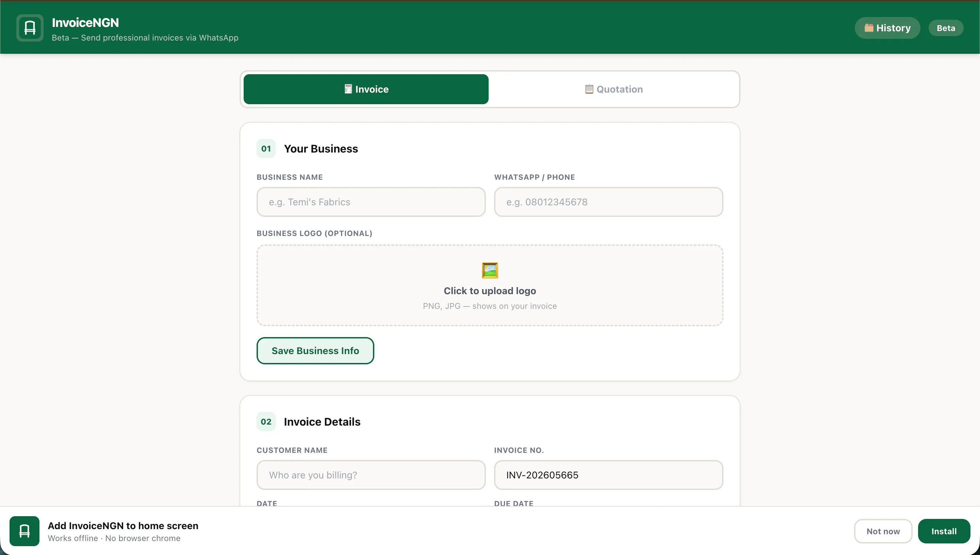Open the History panel
The width and height of the screenshot is (980, 555).
click(x=887, y=28)
